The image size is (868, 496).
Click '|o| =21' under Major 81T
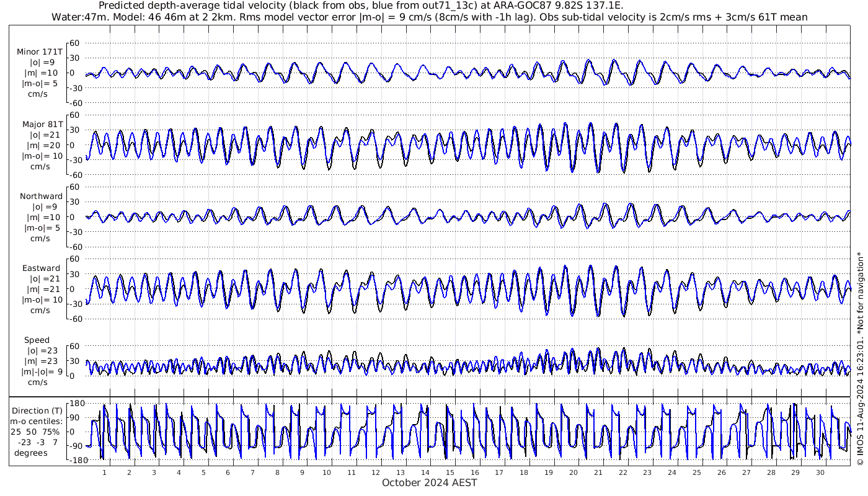(x=43, y=135)
